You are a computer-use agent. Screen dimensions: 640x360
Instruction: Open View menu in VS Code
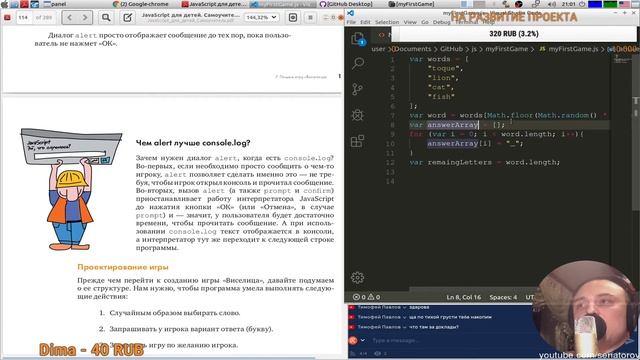[x=410, y=22]
